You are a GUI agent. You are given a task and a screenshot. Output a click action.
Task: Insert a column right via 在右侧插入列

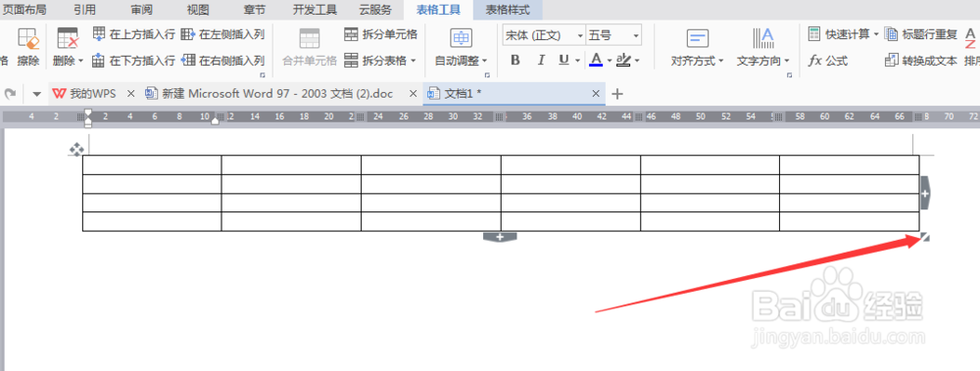[223, 61]
